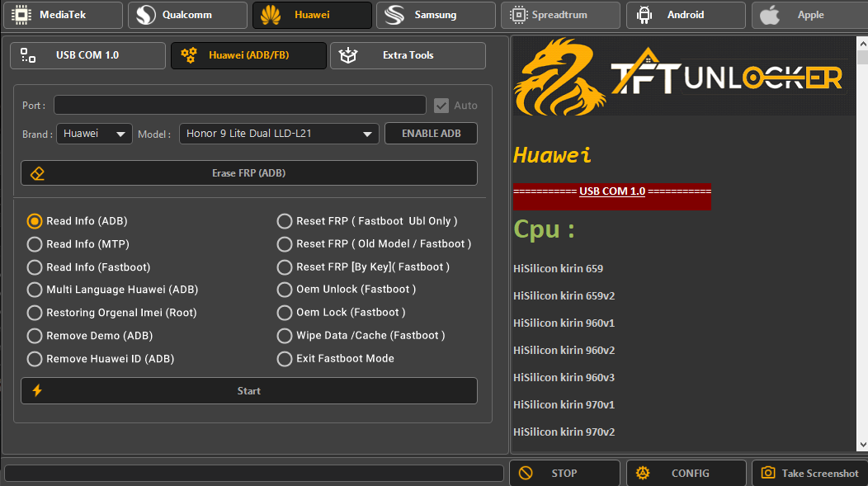Screen dimensions: 868x486
Task: Click HiSilicon kirin 960v1 text
Action: 564,323
